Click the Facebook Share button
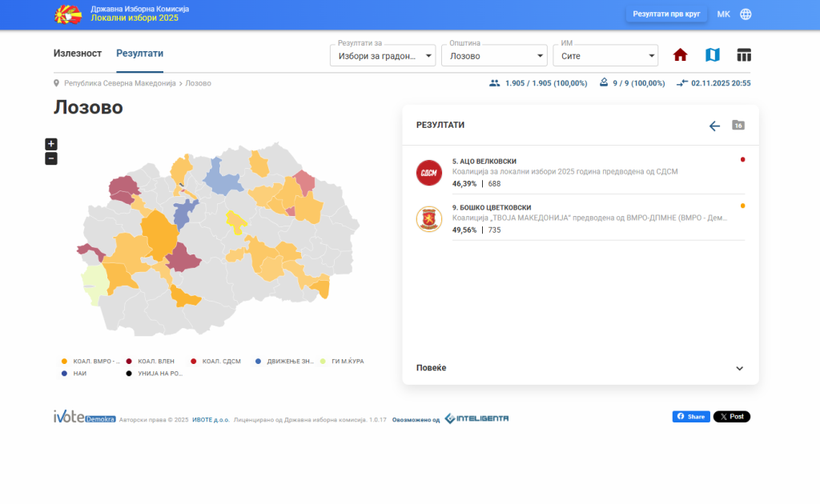 click(690, 417)
